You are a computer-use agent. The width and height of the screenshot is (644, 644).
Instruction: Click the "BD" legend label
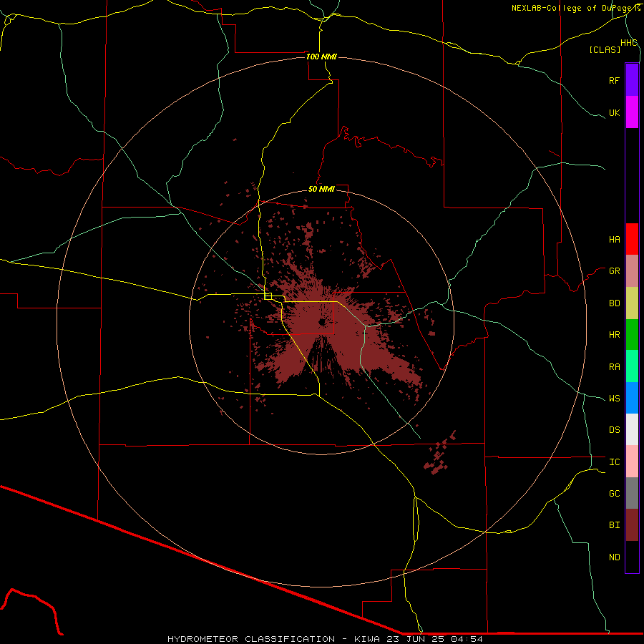point(614,303)
